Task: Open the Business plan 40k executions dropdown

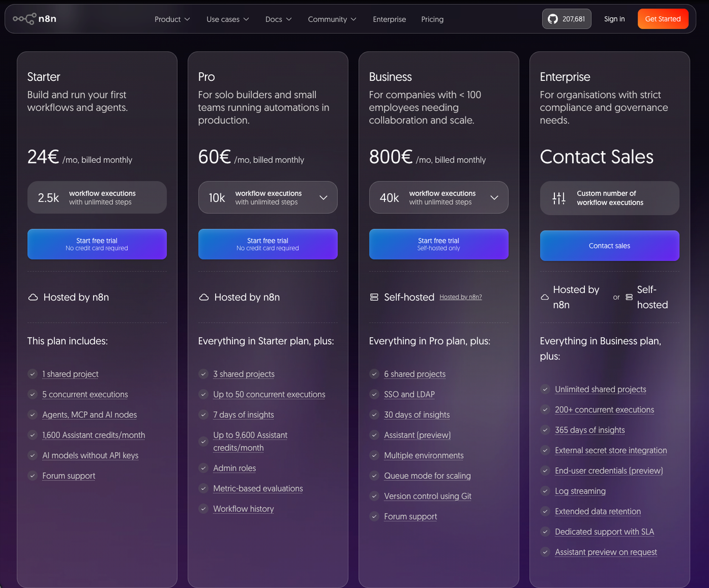Action: pos(439,197)
